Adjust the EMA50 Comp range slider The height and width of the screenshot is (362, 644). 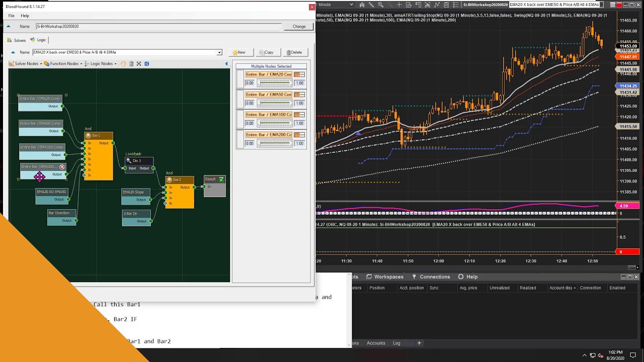275,103
